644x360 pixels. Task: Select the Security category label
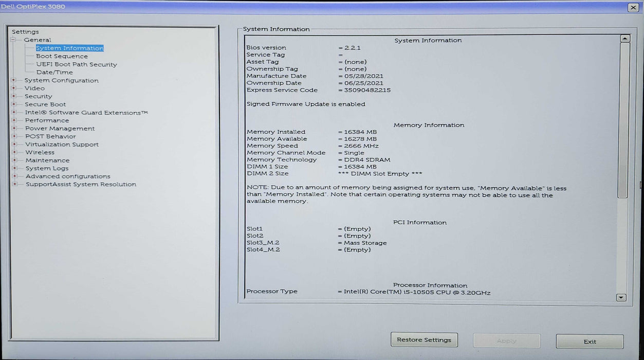click(x=39, y=97)
